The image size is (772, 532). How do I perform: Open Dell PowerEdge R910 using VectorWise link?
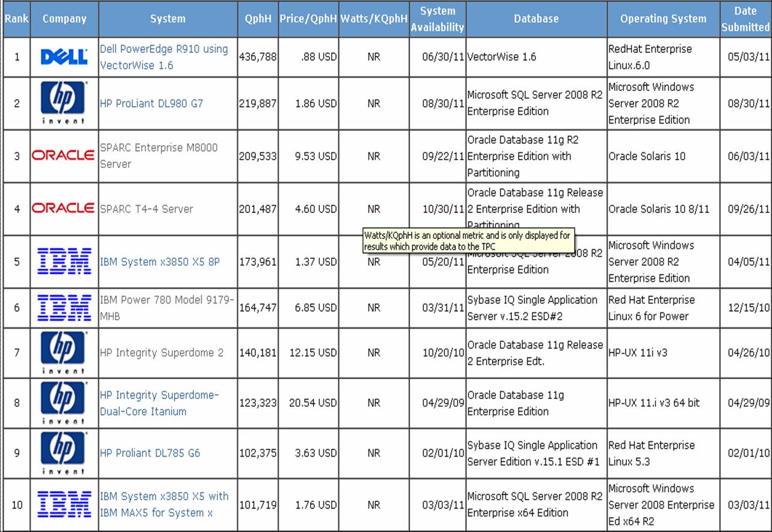163,57
